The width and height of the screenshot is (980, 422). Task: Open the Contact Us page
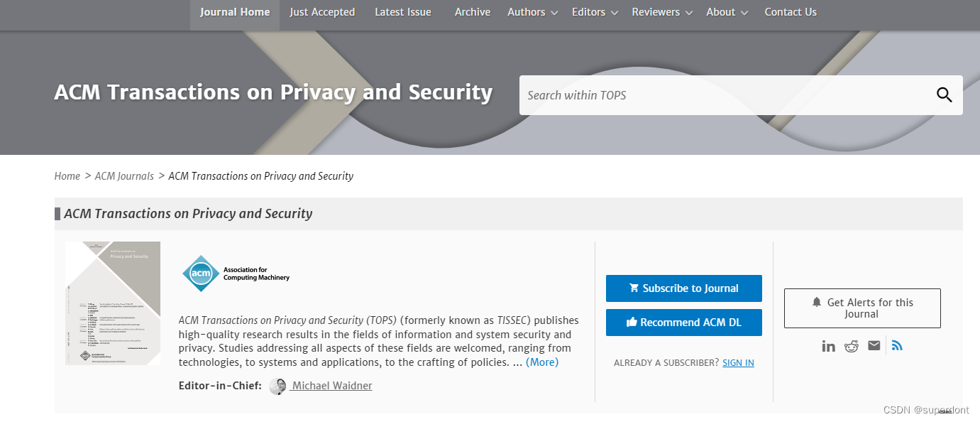[791, 12]
